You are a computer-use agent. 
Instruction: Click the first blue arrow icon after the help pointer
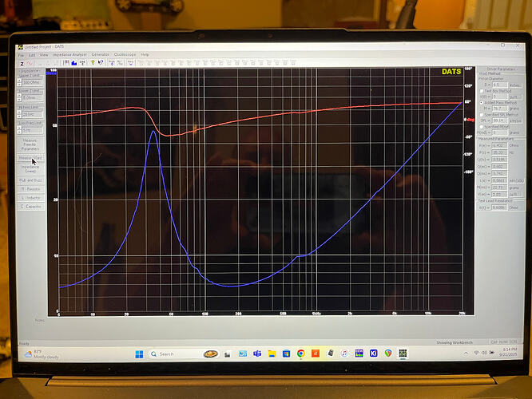click(x=112, y=63)
